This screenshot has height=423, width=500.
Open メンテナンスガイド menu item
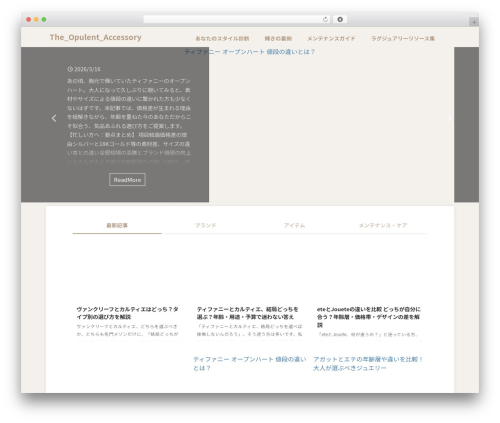click(x=331, y=38)
